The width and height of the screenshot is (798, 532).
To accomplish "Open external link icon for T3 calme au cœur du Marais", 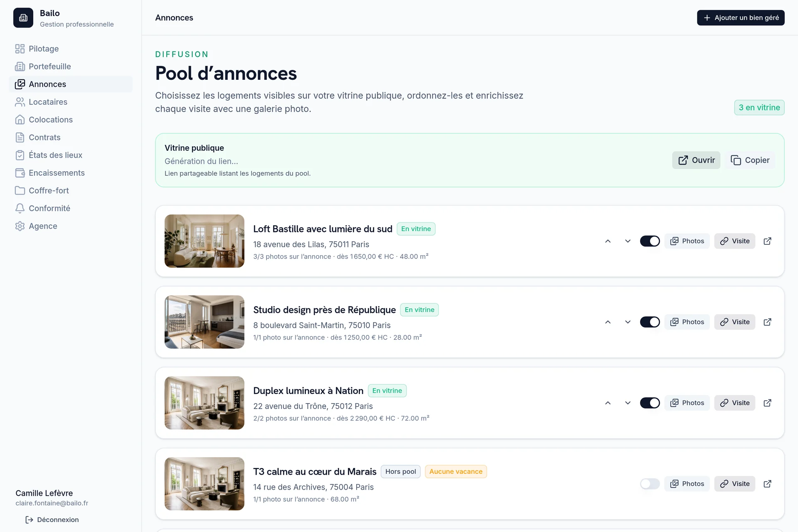I will point(768,484).
